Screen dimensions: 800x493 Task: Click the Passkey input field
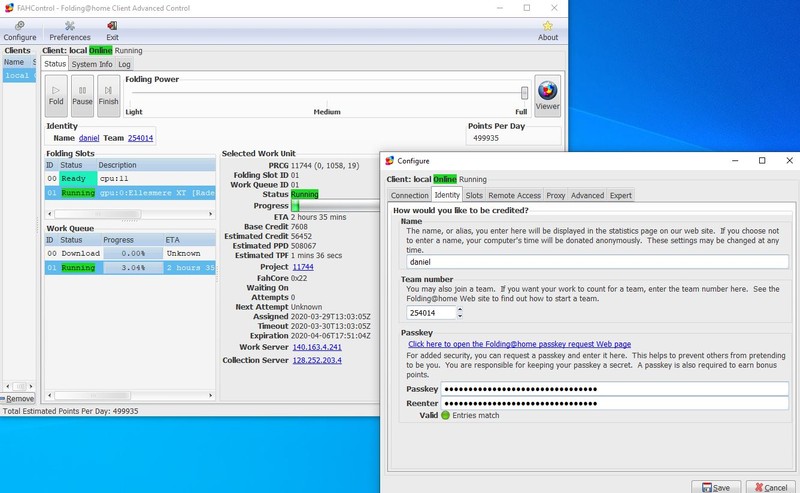point(615,389)
